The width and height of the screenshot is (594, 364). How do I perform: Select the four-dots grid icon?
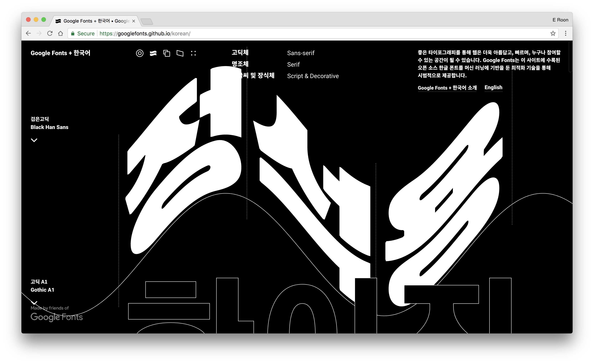(x=194, y=53)
